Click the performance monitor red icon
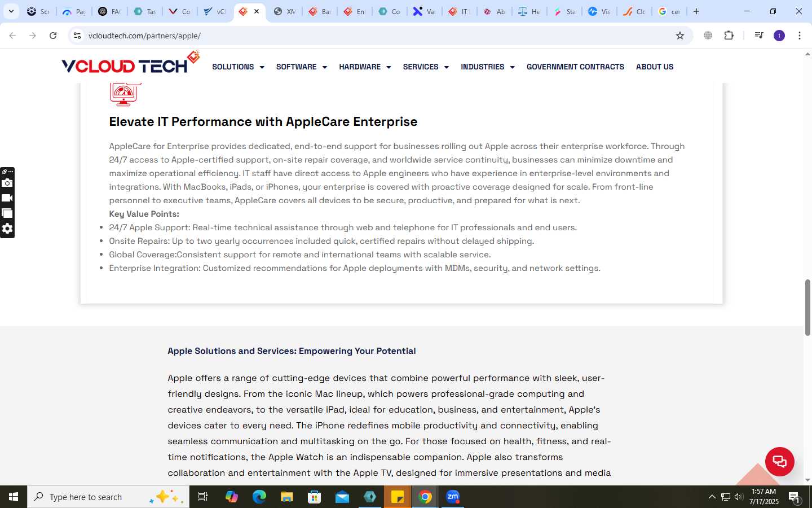Screen dimensions: 812x508 pyautogui.click(x=125, y=94)
